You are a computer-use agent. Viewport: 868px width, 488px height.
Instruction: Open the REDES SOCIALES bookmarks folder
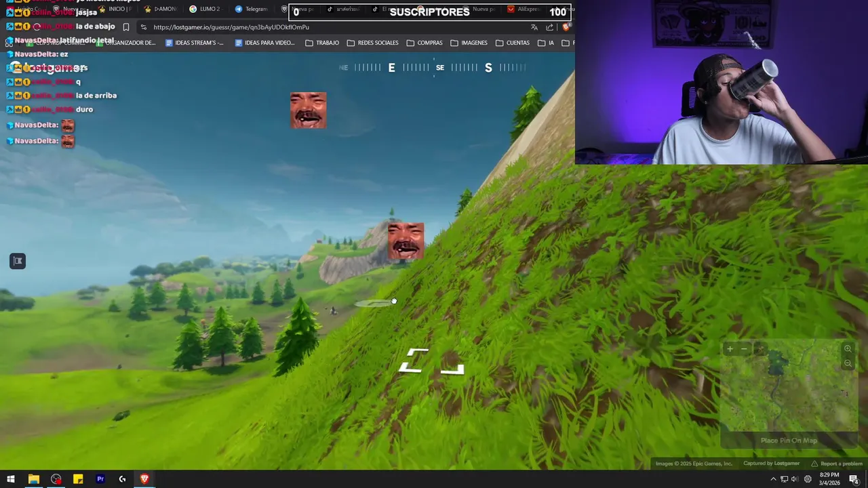click(x=372, y=43)
